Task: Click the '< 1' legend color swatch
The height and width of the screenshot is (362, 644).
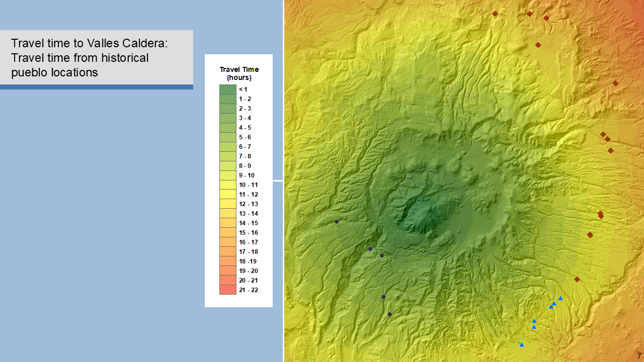Action: point(228,89)
